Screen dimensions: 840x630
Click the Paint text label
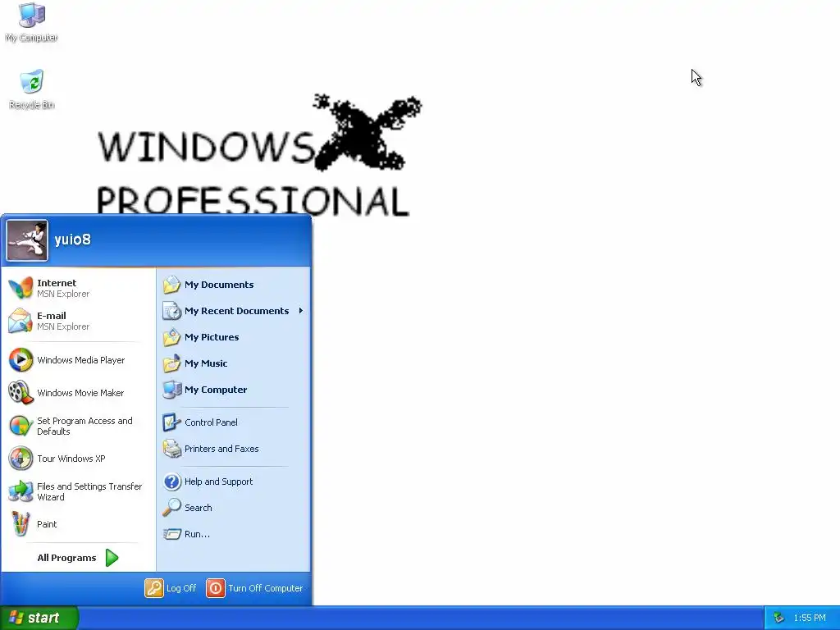click(x=47, y=524)
